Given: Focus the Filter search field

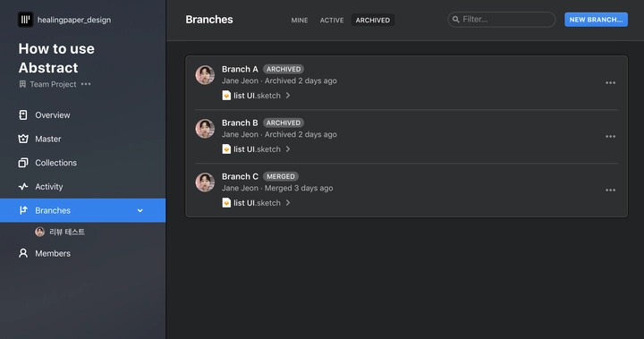Looking at the screenshot, I should pyautogui.click(x=502, y=20).
